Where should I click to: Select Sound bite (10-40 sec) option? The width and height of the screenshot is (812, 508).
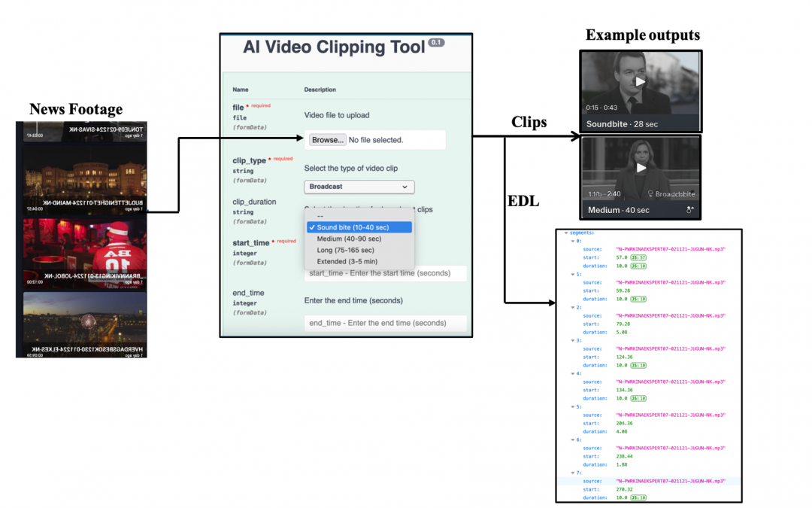tap(359, 227)
